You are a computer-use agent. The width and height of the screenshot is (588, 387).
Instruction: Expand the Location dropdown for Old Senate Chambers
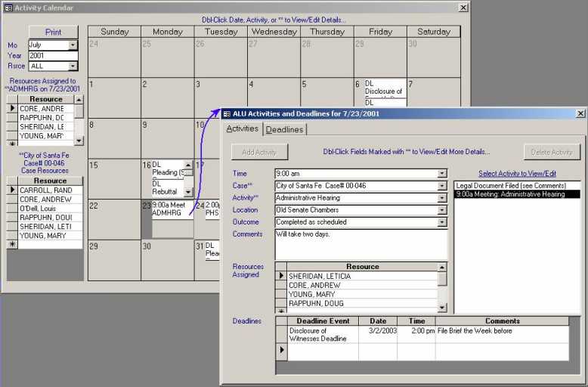442,210
